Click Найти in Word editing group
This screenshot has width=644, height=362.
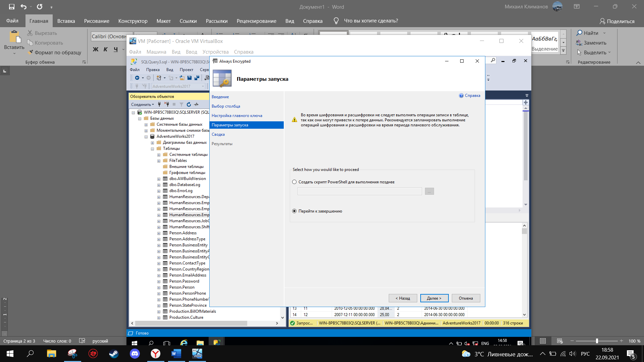pos(587,33)
